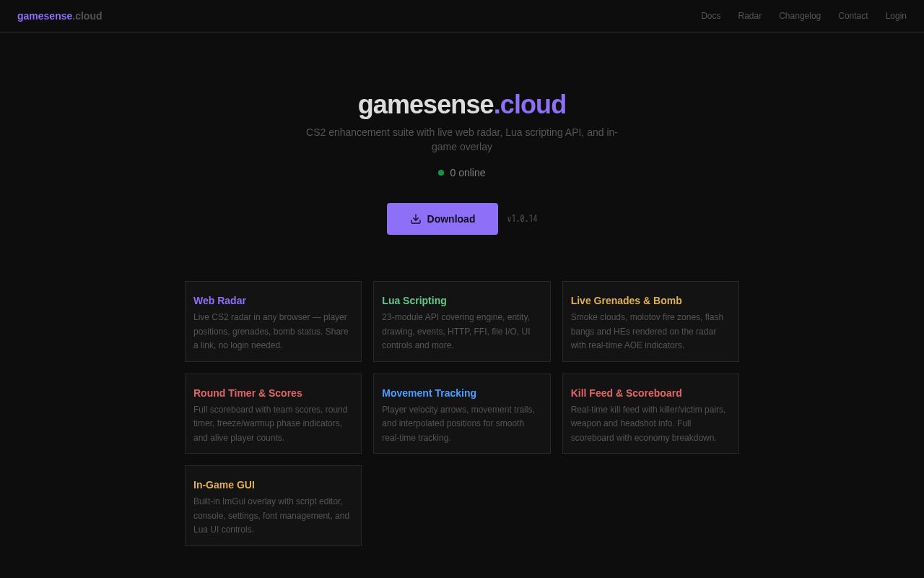Click the gamesense.cloud logo in the header
The image size is (924, 578).
tap(60, 16)
